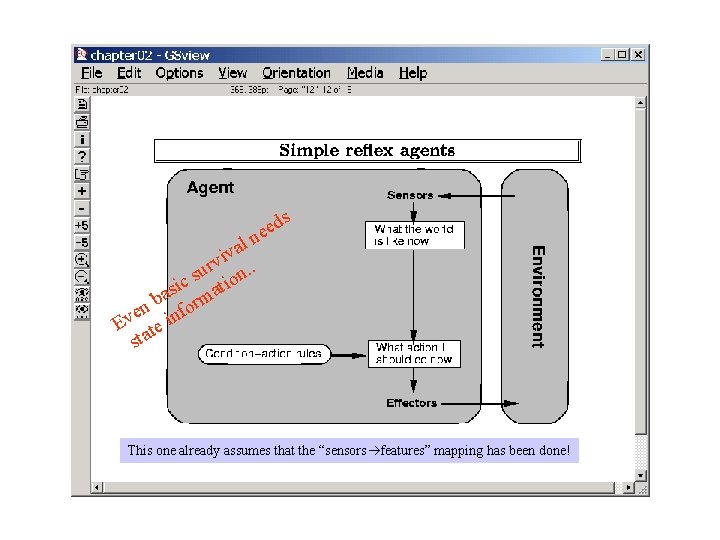Click the GSview application icon in title bar

[x=81, y=55]
